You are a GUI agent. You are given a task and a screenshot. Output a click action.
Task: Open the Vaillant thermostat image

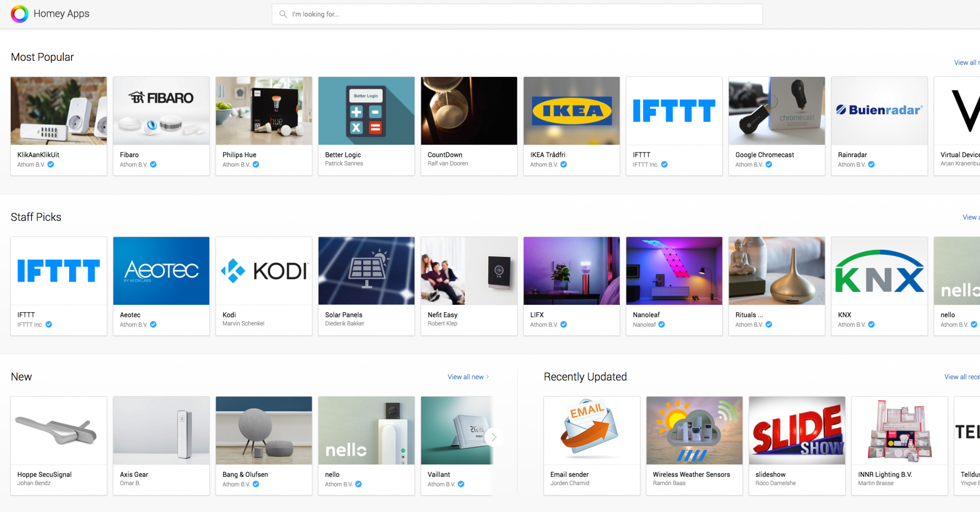(x=457, y=431)
